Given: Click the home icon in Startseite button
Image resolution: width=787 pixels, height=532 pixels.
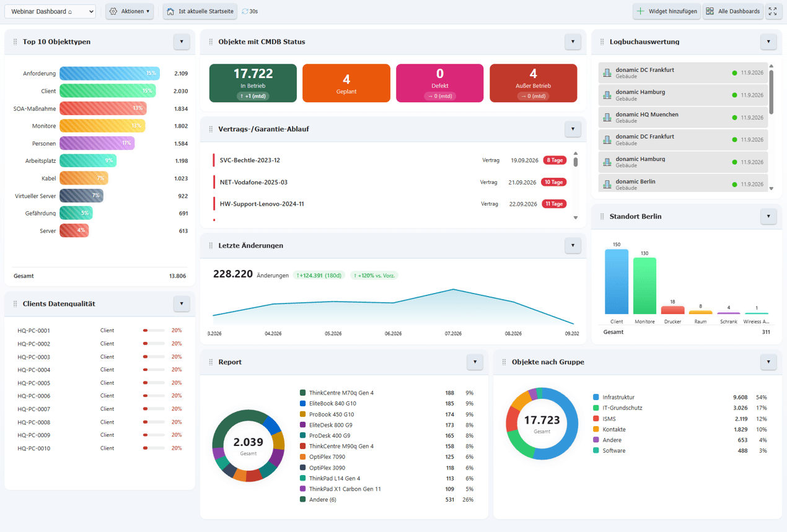Looking at the screenshot, I should click(170, 11).
